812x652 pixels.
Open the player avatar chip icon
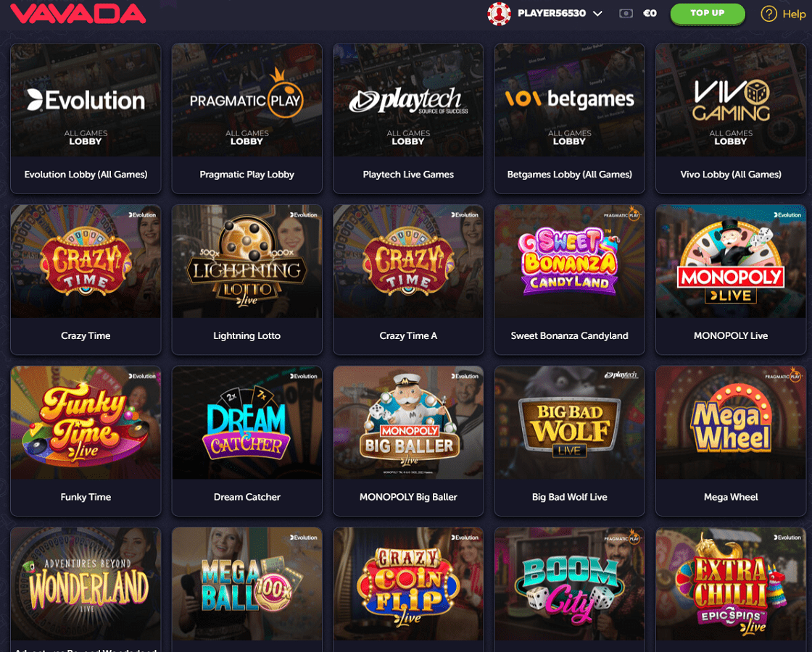click(499, 14)
